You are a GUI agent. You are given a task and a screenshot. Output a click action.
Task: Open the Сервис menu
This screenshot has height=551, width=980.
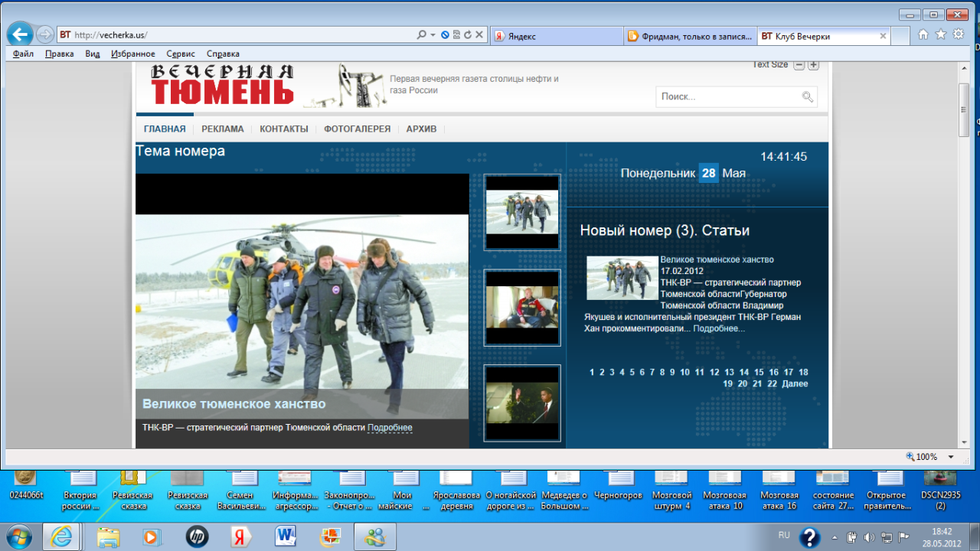(181, 54)
